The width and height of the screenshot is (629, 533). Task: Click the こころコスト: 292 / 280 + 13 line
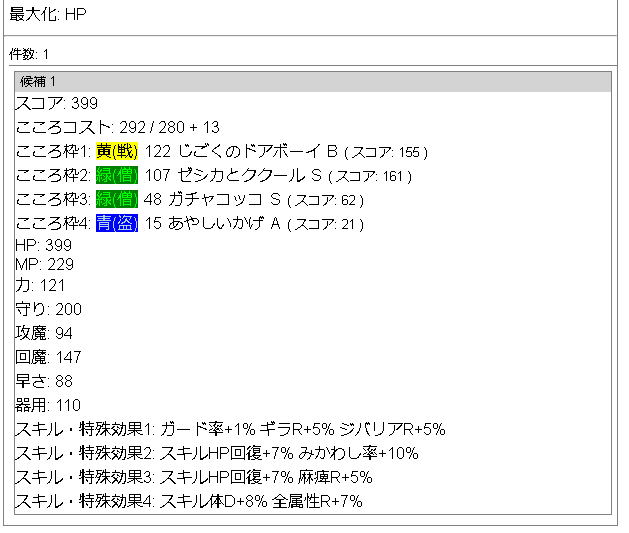click(118, 128)
